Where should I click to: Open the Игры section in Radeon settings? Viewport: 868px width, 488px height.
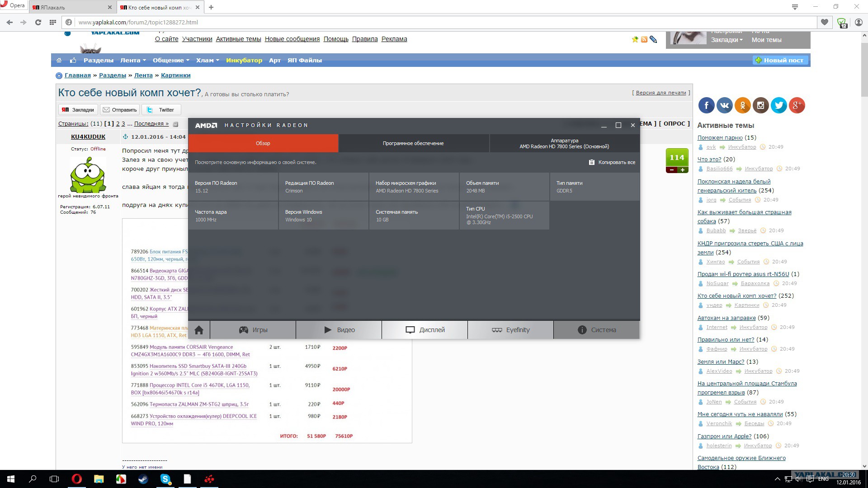[253, 330]
